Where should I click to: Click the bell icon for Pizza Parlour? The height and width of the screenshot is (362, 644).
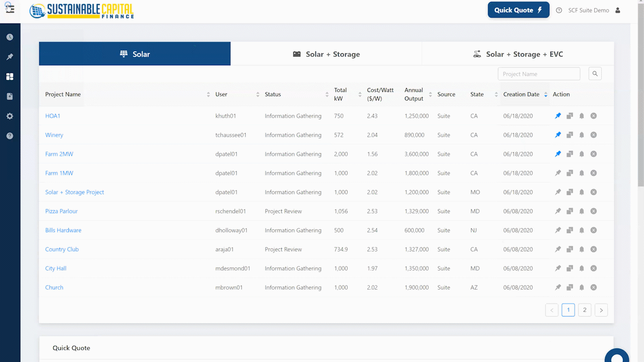click(x=582, y=212)
